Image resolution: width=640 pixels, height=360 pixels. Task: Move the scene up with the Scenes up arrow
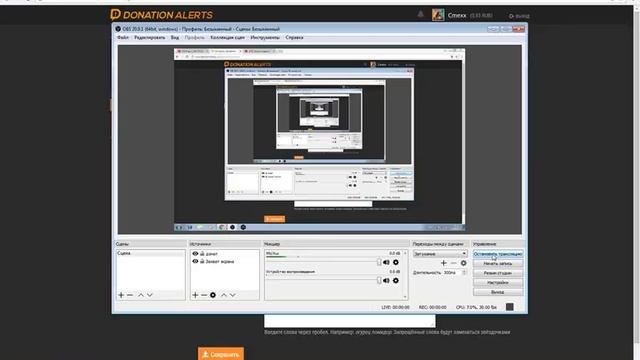141,295
